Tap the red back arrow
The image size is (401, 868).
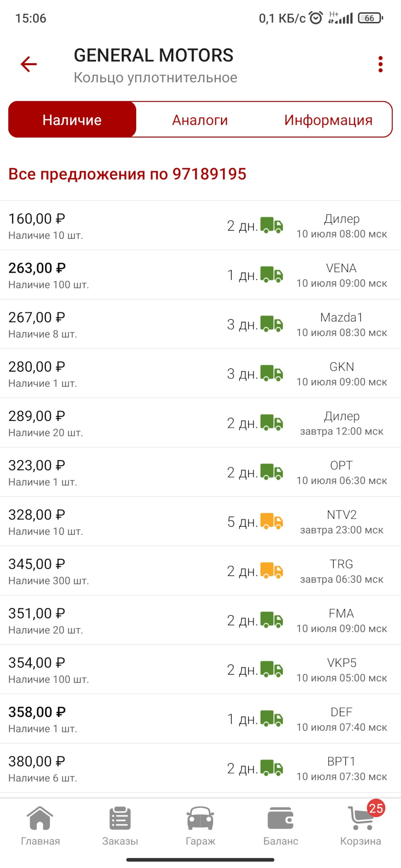coord(28,64)
